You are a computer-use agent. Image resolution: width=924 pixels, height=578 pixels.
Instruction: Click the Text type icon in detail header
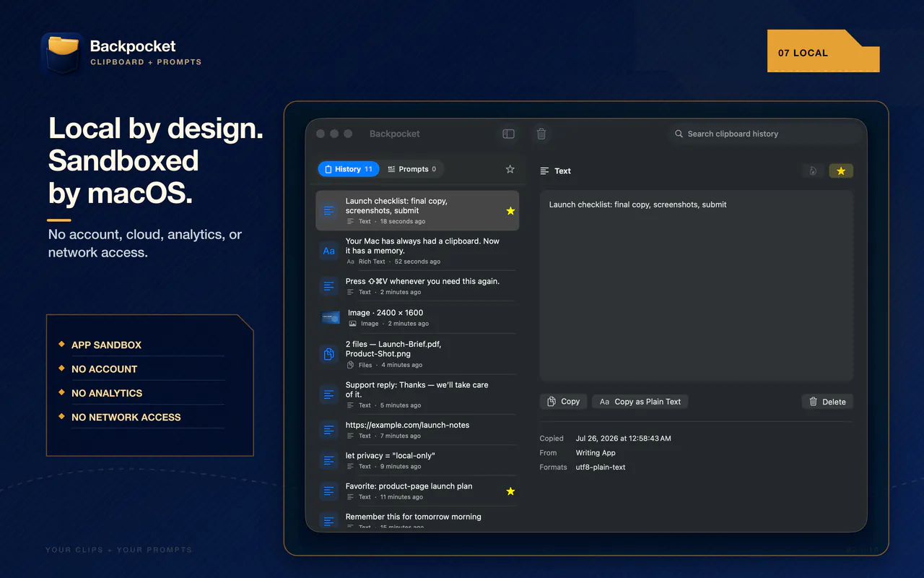point(545,171)
